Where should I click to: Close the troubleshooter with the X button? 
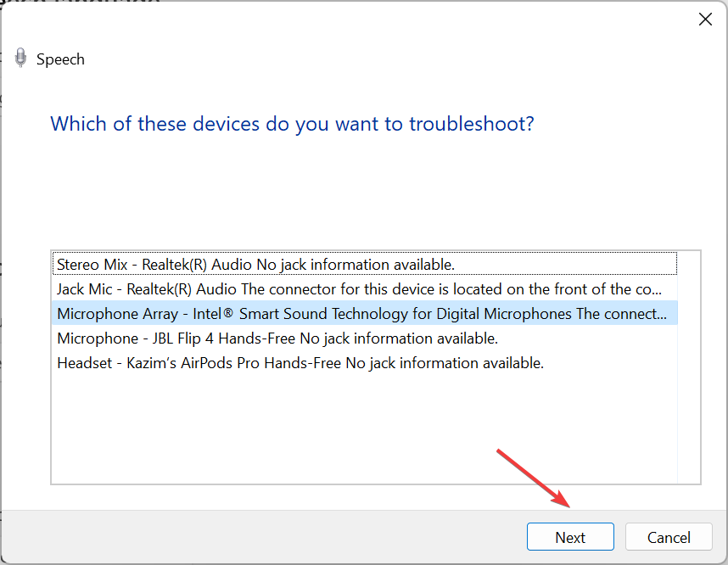point(705,20)
